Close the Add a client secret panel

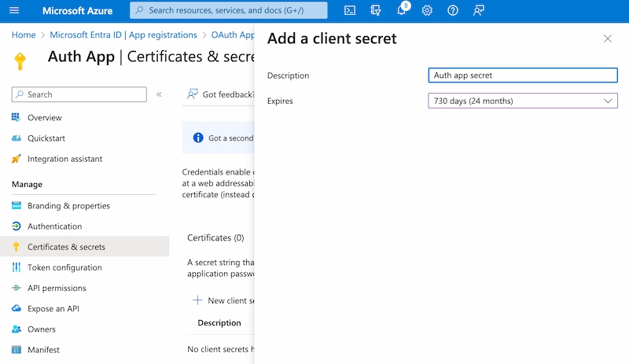click(607, 39)
